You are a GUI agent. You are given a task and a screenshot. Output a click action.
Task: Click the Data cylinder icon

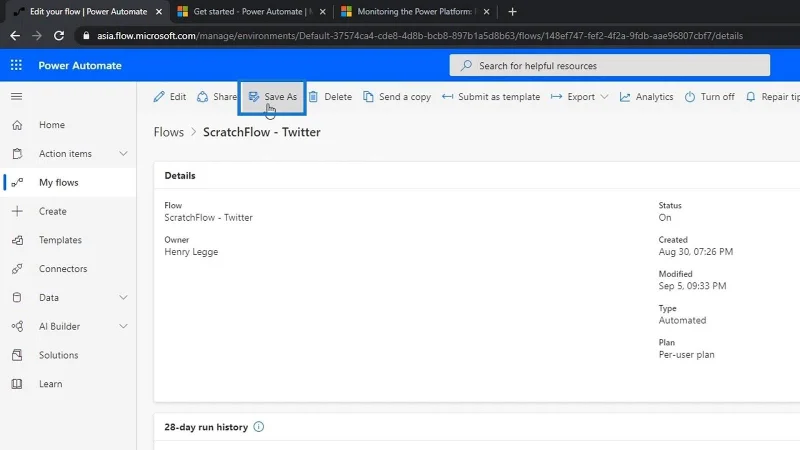coord(17,297)
